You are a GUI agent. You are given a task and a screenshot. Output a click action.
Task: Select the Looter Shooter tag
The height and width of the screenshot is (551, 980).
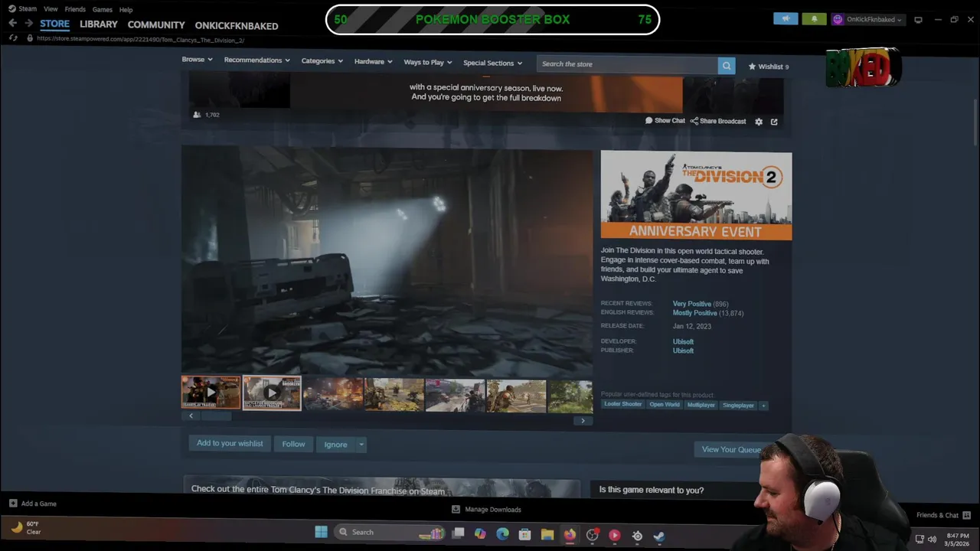(x=622, y=405)
